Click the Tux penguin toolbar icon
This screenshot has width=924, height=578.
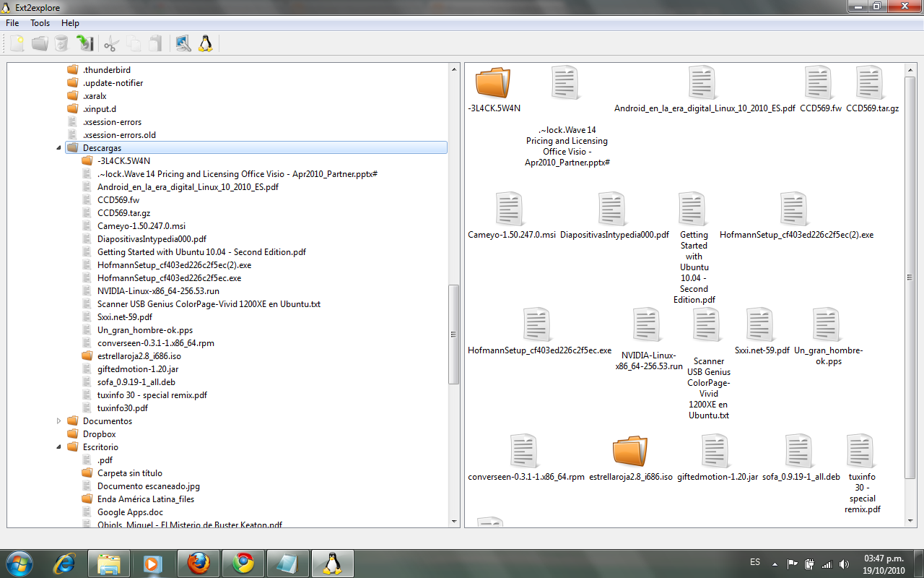pos(205,43)
